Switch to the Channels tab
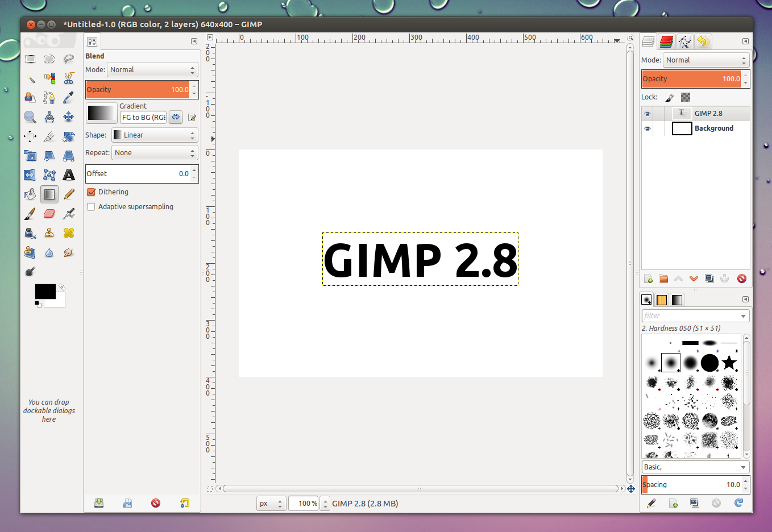 pos(666,41)
